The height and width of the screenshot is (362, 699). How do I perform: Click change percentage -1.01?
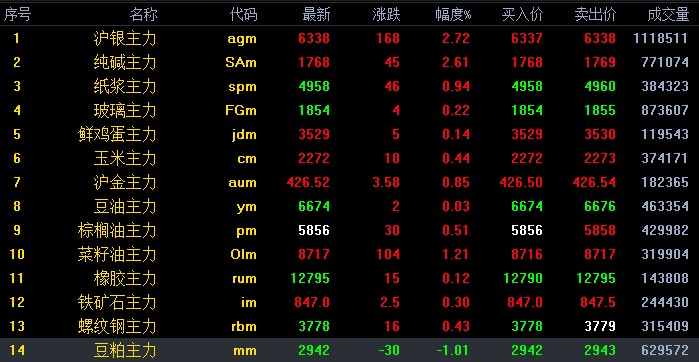click(452, 351)
